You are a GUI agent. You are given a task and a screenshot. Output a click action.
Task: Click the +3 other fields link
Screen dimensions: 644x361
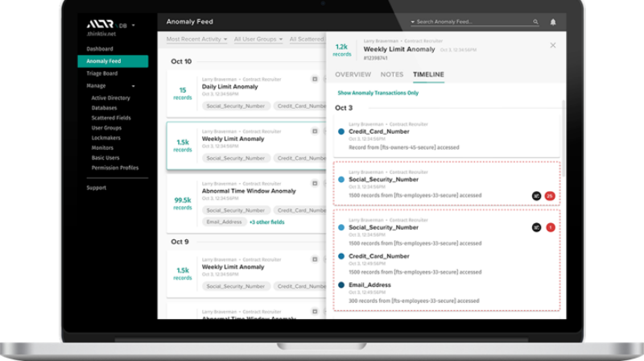267,222
